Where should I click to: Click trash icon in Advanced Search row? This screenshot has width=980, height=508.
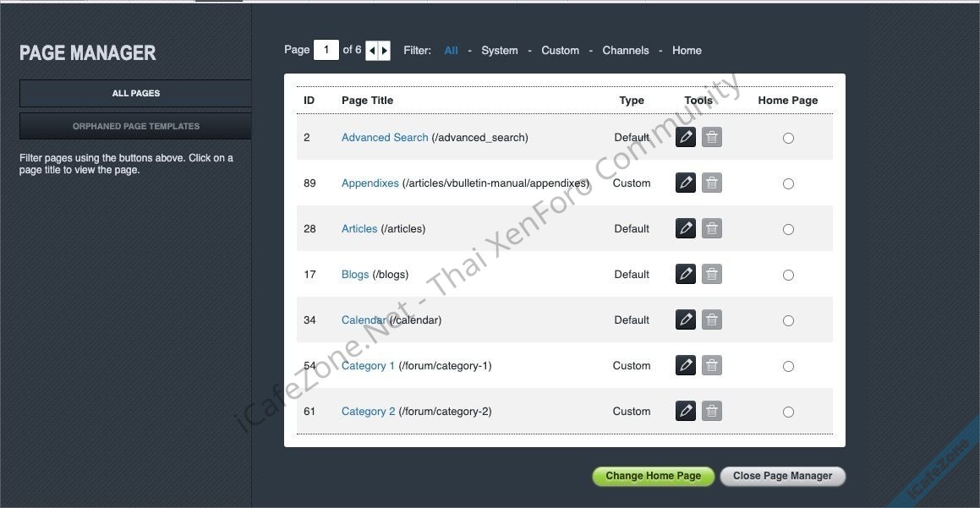point(712,138)
